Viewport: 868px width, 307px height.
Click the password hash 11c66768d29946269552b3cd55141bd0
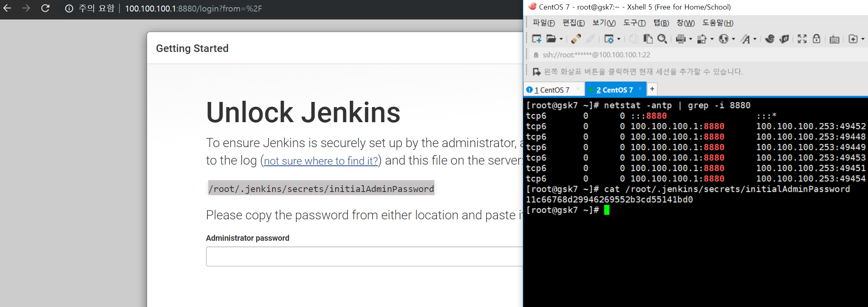coord(609,200)
